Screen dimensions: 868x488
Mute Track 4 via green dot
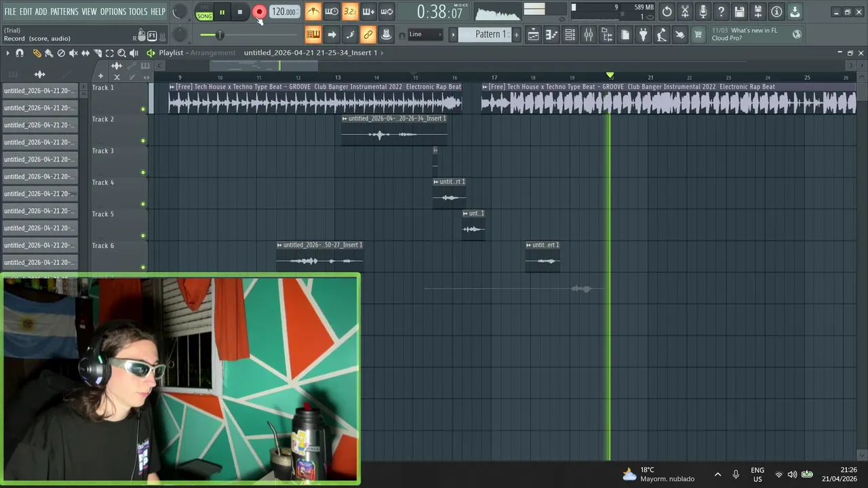click(x=143, y=204)
